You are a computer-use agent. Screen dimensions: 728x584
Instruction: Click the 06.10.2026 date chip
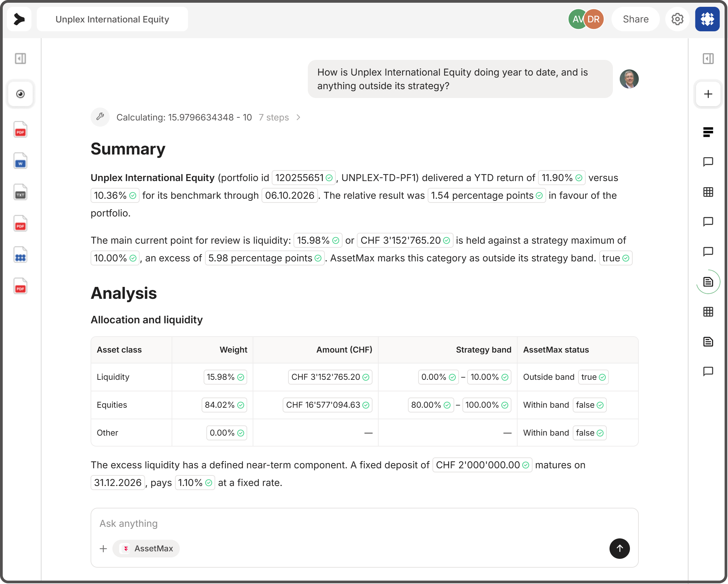290,195
